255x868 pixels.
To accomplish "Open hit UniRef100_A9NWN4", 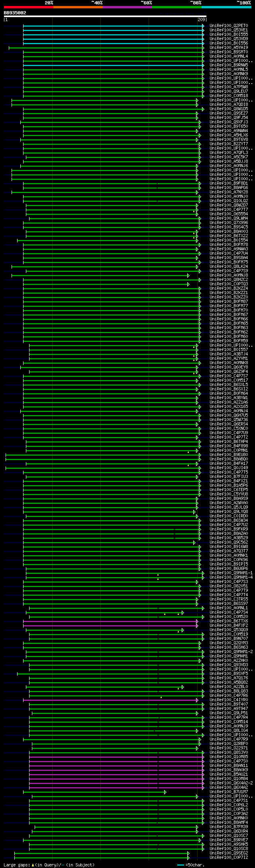I will click(x=229, y=131).
